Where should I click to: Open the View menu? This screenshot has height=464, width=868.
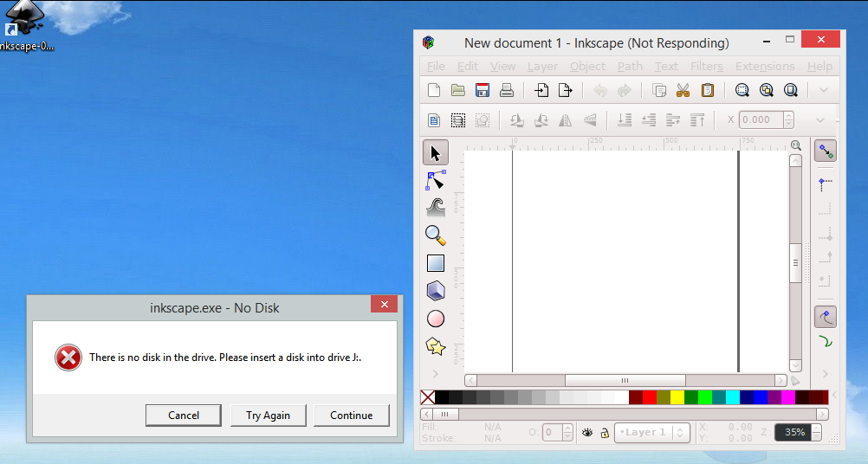coord(502,67)
